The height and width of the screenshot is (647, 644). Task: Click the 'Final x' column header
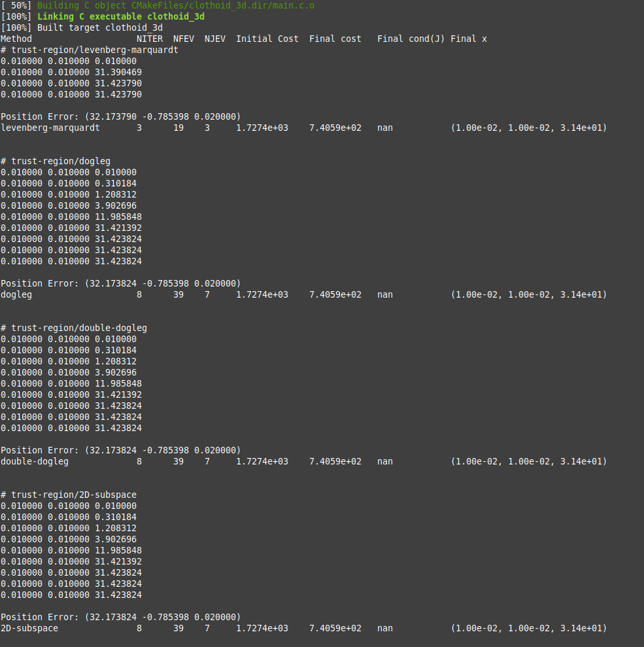(469, 39)
